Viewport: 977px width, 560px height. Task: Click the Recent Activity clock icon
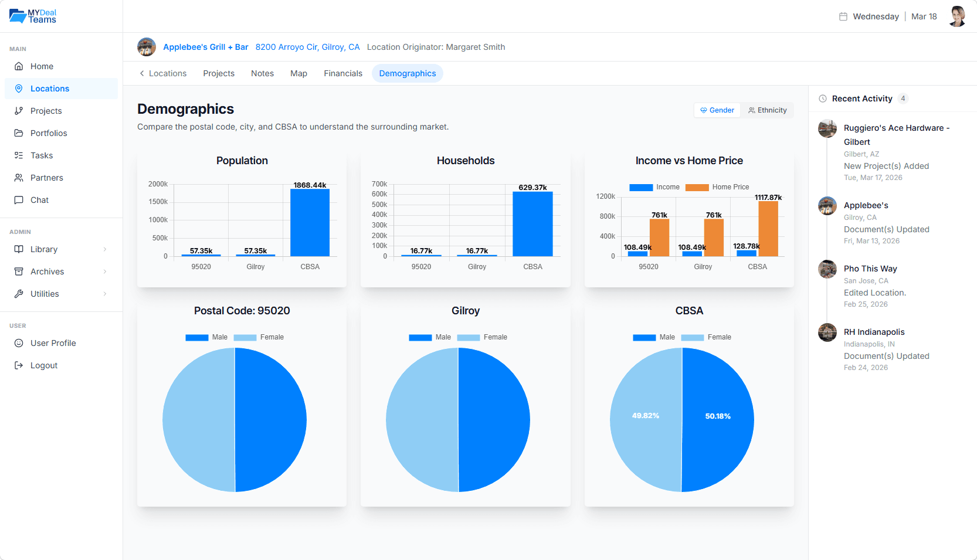(x=823, y=99)
